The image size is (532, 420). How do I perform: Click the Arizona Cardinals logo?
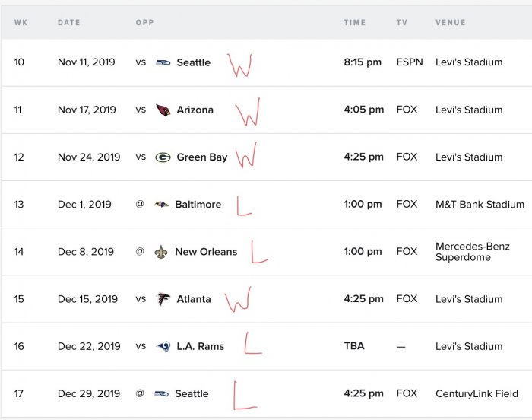pyautogui.click(x=163, y=110)
